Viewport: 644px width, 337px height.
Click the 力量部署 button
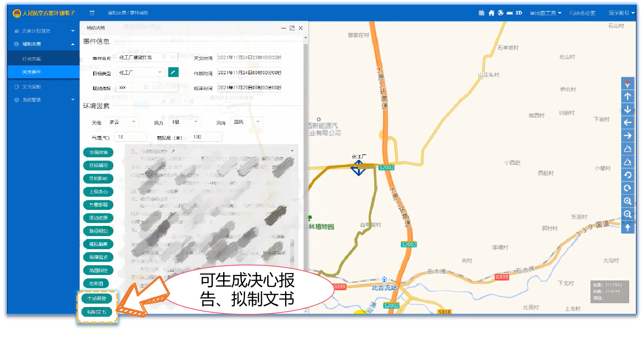(x=99, y=204)
